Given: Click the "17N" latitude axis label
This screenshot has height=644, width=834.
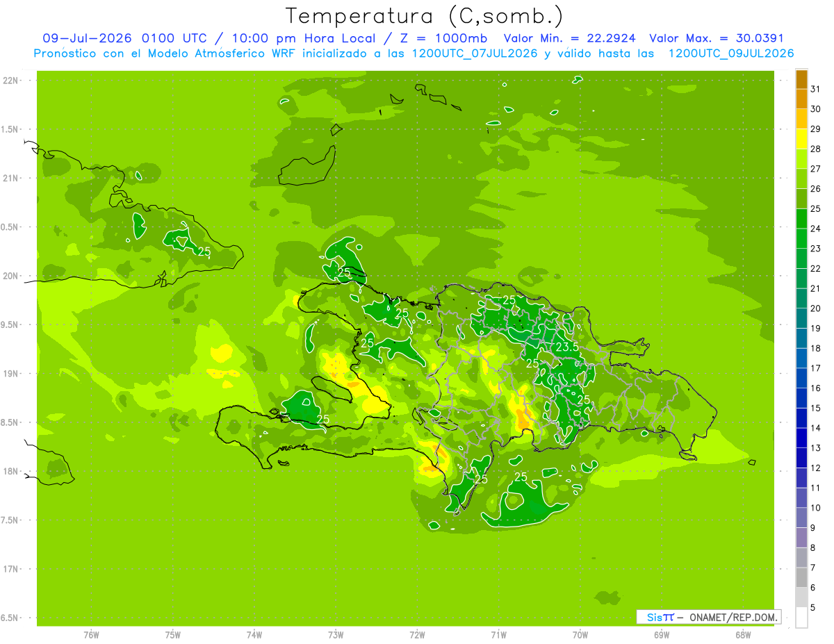Looking at the screenshot, I should [10, 569].
